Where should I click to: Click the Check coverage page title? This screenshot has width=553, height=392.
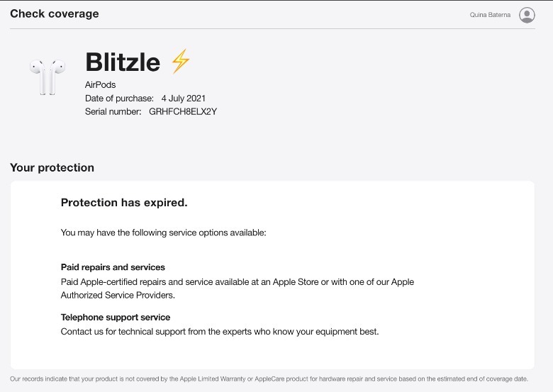pos(55,13)
